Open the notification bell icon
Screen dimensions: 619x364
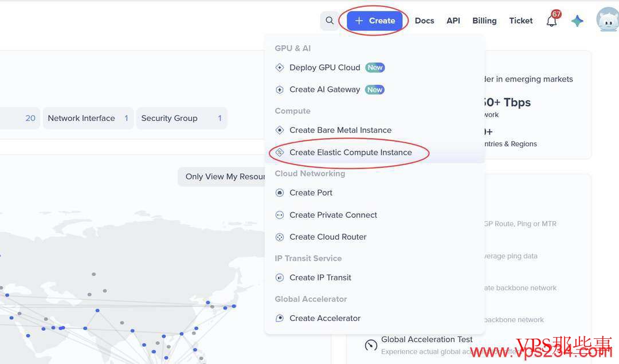click(x=551, y=21)
